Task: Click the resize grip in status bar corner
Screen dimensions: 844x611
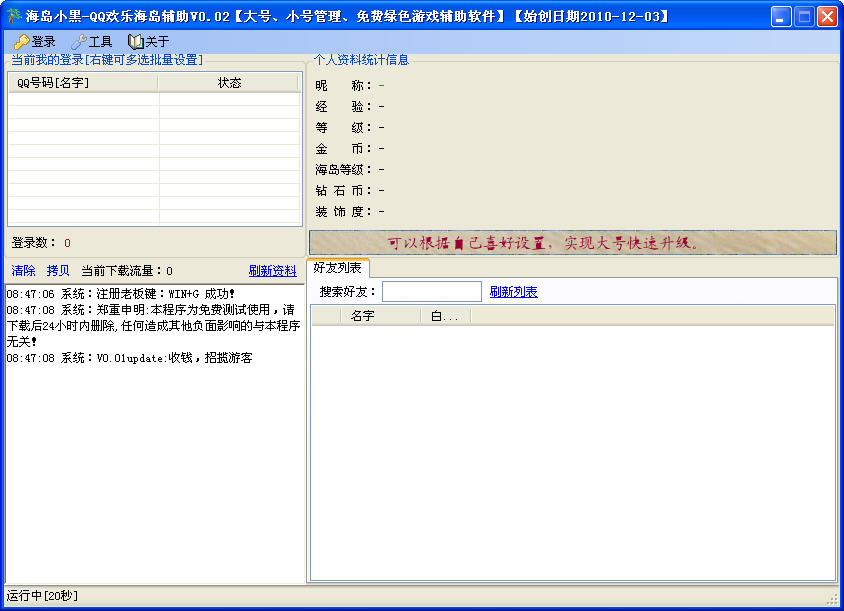Action: [832, 598]
